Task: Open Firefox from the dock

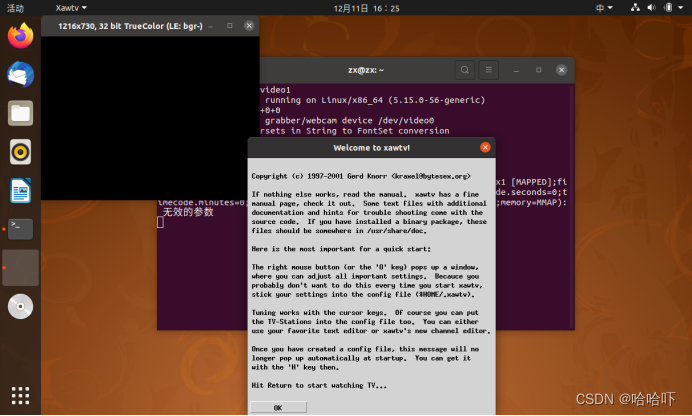Action: [x=20, y=36]
